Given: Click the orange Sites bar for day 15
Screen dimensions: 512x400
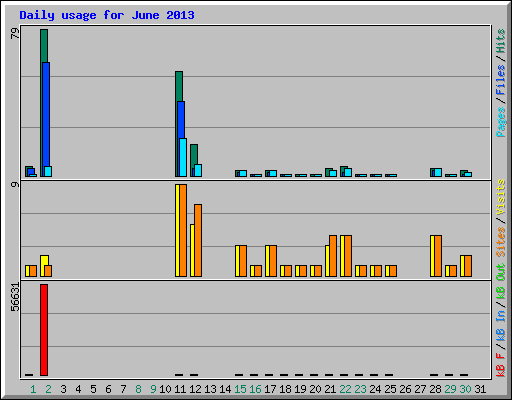Looking at the screenshot, I should point(243,261).
